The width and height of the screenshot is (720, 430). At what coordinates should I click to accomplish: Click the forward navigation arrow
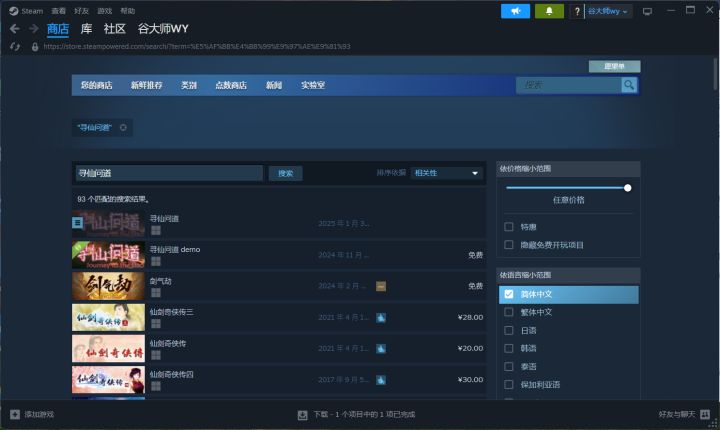34,29
